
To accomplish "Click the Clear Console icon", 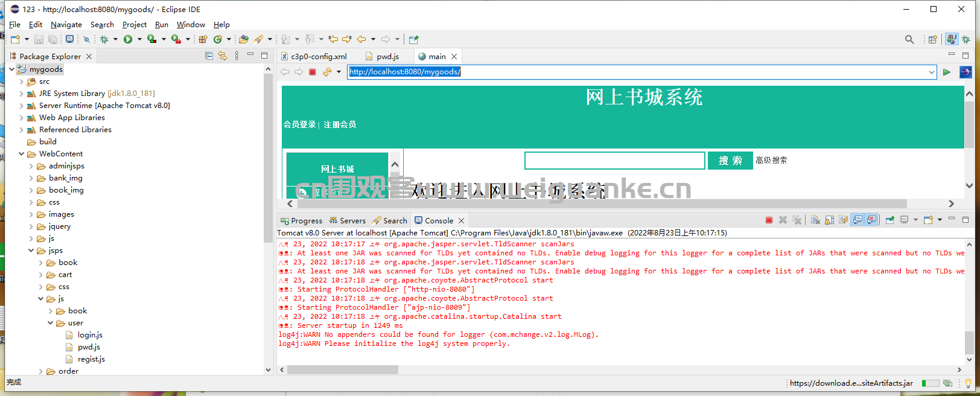I will pyautogui.click(x=815, y=220).
